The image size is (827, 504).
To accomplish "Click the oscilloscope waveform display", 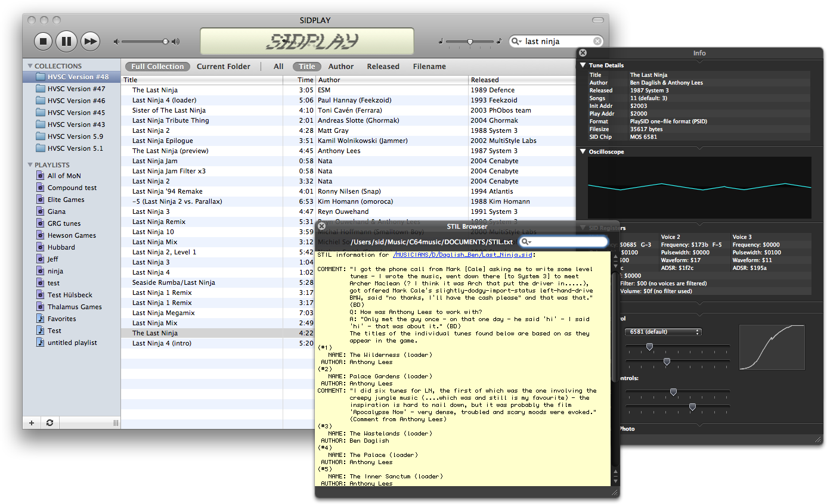I will pyautogui.click(x=699, y=187).
